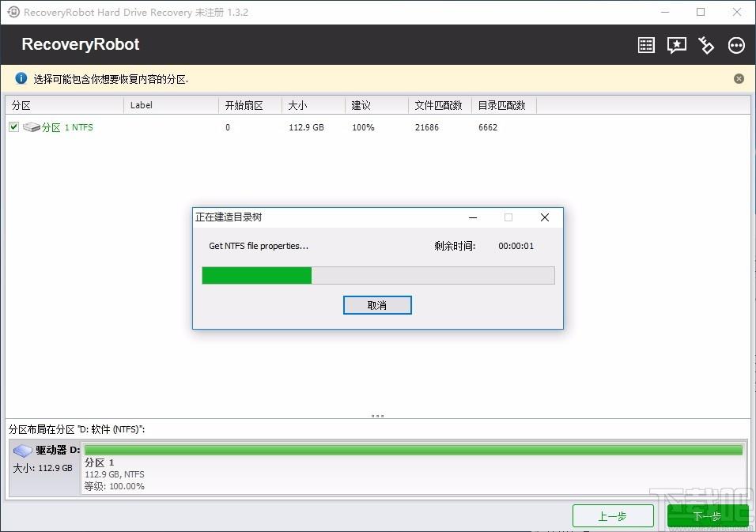756x532 pixels.
Task: Maximize the RecoveryRobot main window
Action: 701,12
